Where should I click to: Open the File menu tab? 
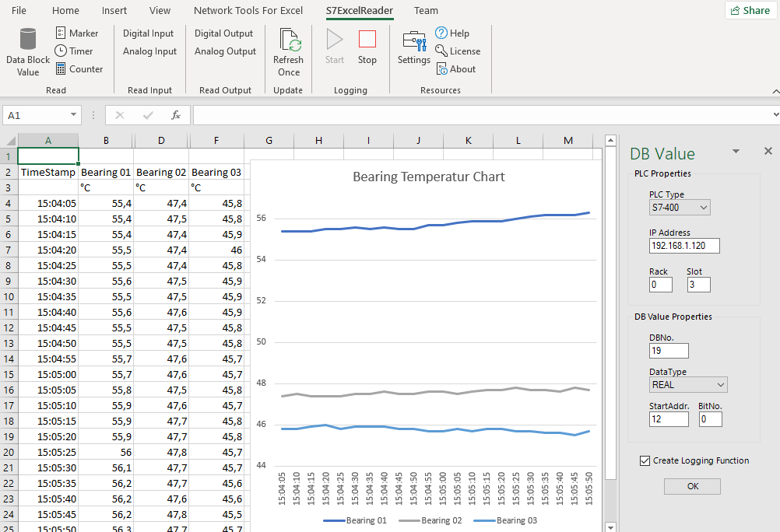19,10
